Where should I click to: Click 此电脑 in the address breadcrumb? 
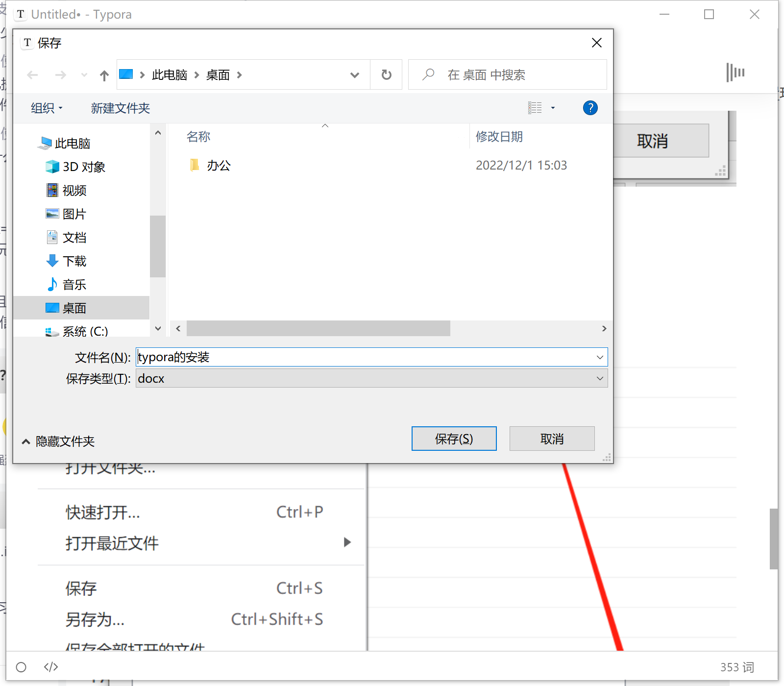coord(170,75)
